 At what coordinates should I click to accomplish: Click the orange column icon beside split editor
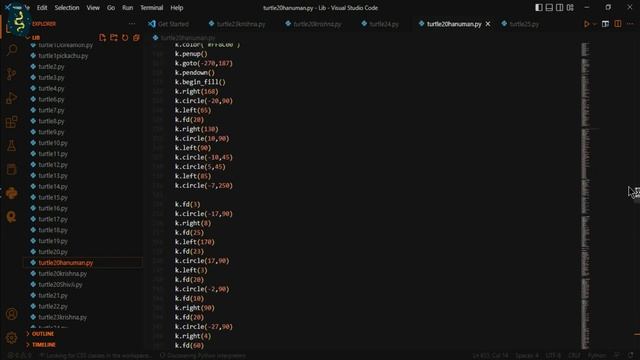[618, 24]
